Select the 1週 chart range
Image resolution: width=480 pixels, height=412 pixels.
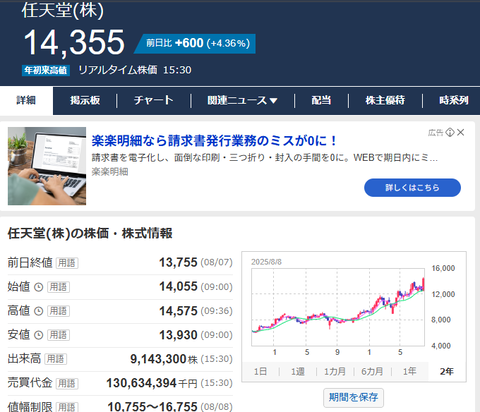click(x=298, y=371)
